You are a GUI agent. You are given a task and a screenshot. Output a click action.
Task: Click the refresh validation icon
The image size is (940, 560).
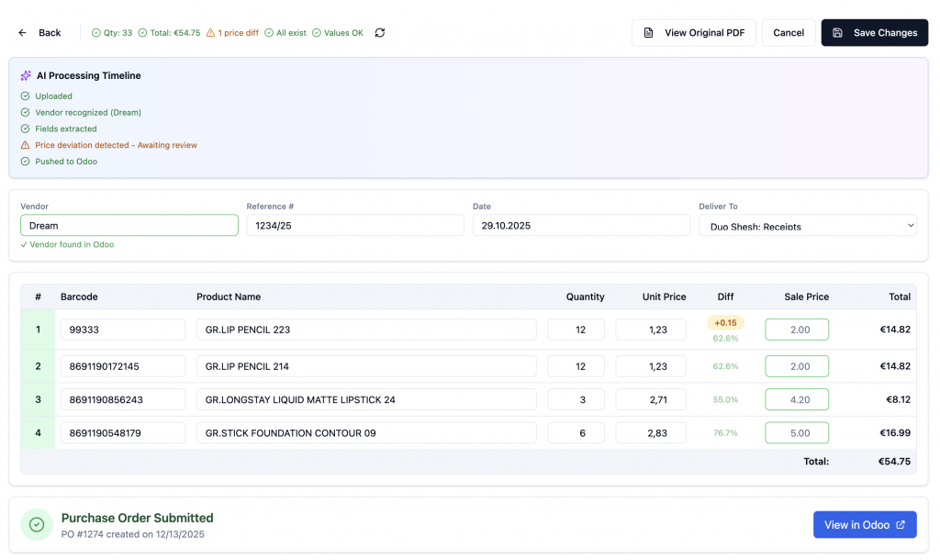point(380,33)
